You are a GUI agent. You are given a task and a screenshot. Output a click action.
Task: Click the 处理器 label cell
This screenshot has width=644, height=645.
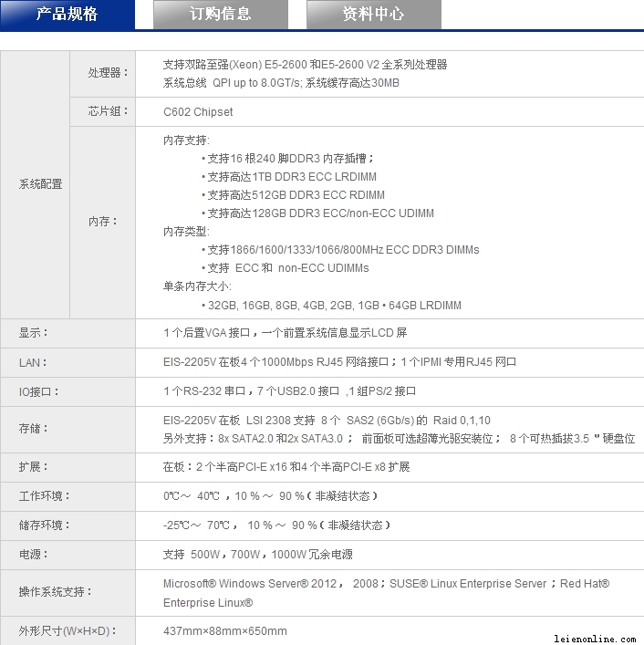point(102,74)
